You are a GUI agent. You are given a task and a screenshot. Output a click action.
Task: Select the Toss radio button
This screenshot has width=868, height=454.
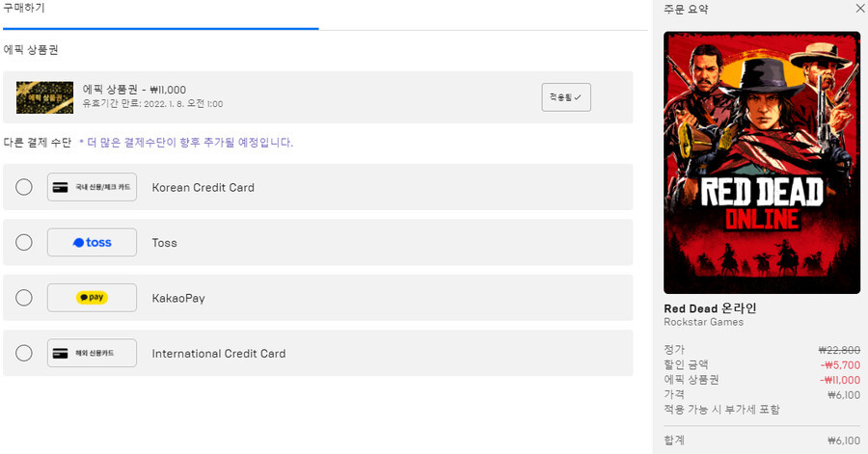tap(24, 242)
